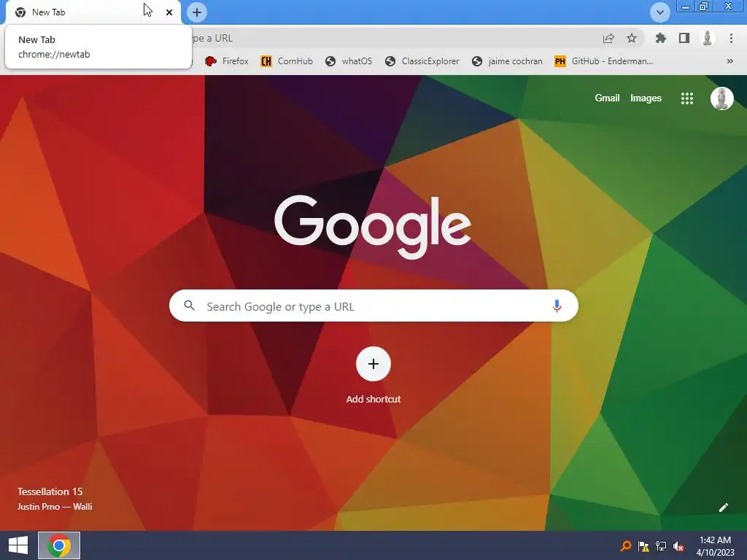Screen dimensions: 747x560
Task: Click the Google search box
Action: (x=373, y=306)
